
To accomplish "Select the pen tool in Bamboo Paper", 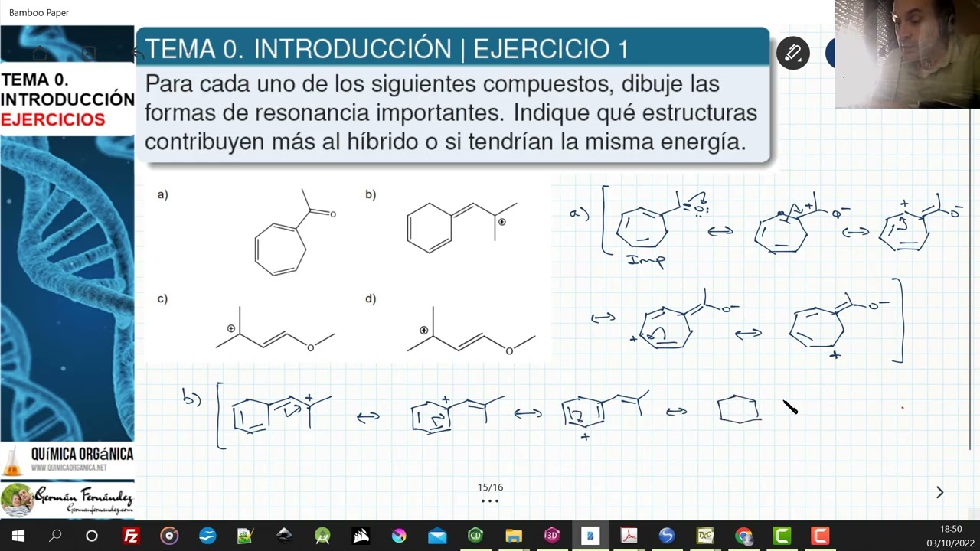I will [792, 54].
